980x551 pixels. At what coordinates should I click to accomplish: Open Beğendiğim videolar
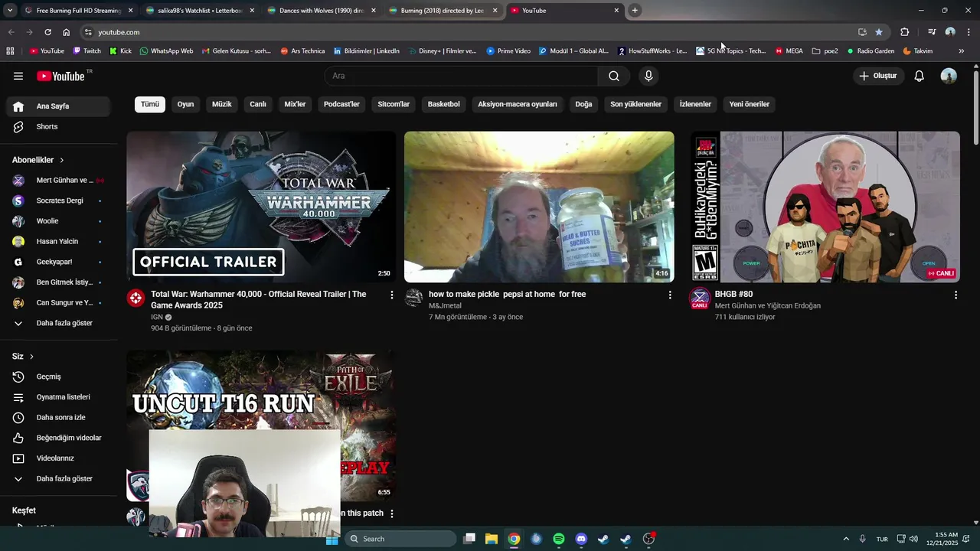[58, 438]
